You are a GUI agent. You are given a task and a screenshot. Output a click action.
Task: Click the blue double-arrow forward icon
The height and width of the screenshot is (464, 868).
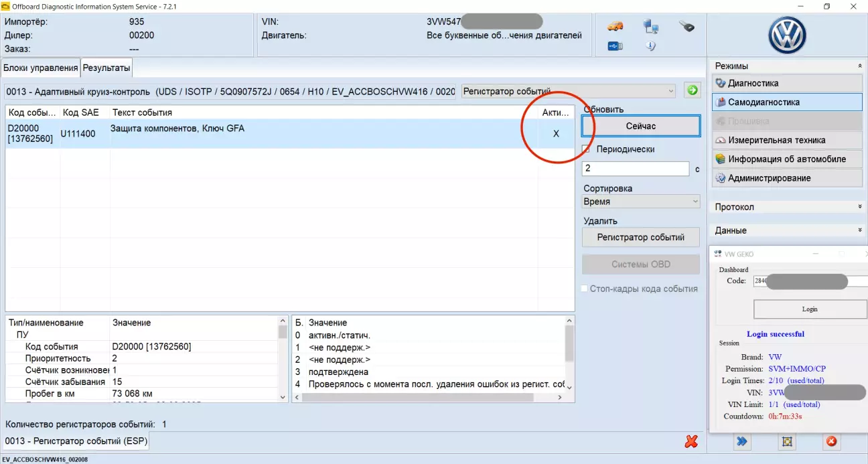click(742, 441)
